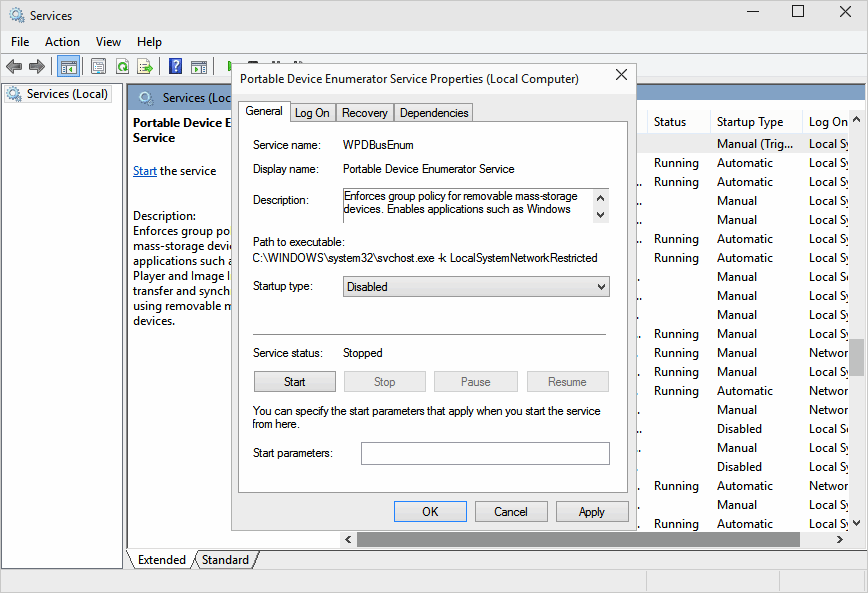868x593 pixels.
Task: Click the Show/Hide Action Pane icon
Action: click(199, 67)
